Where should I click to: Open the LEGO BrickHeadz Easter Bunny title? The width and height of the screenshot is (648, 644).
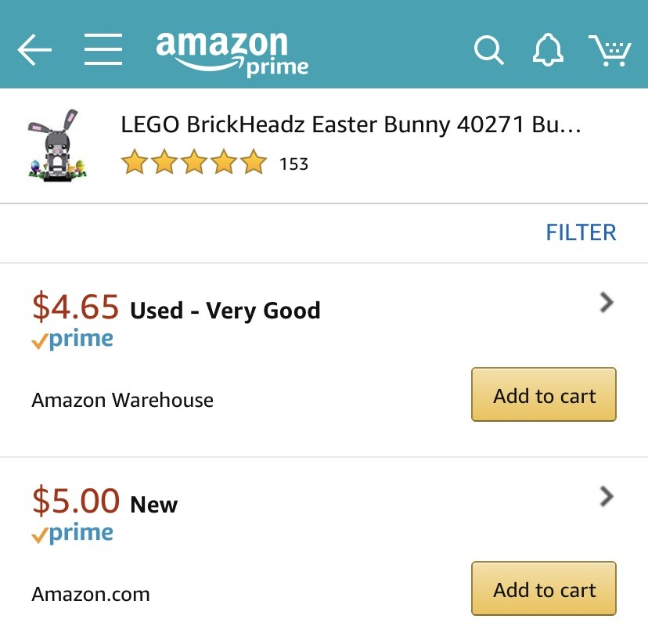tap(351, 125)
